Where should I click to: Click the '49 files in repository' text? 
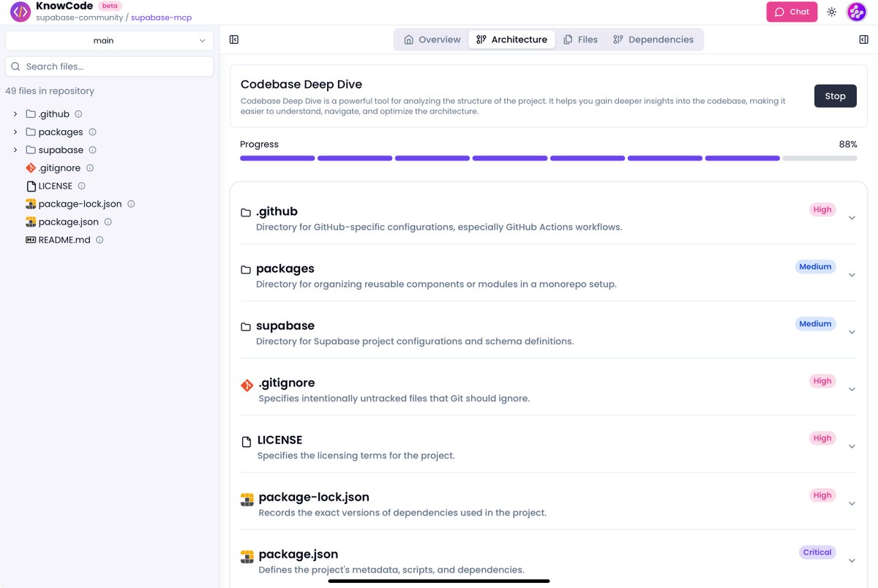(50, 91)
